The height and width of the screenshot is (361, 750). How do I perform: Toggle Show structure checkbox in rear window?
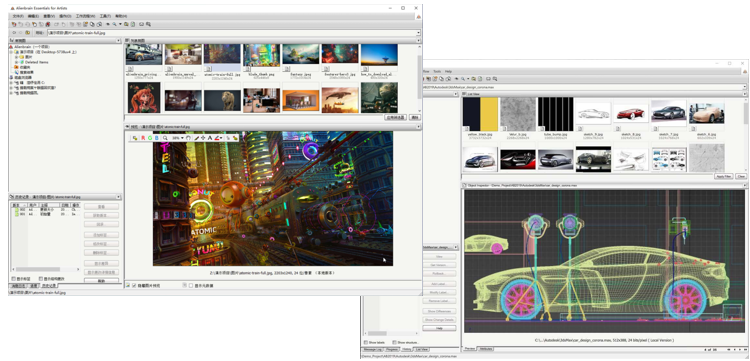pos(394,342)
